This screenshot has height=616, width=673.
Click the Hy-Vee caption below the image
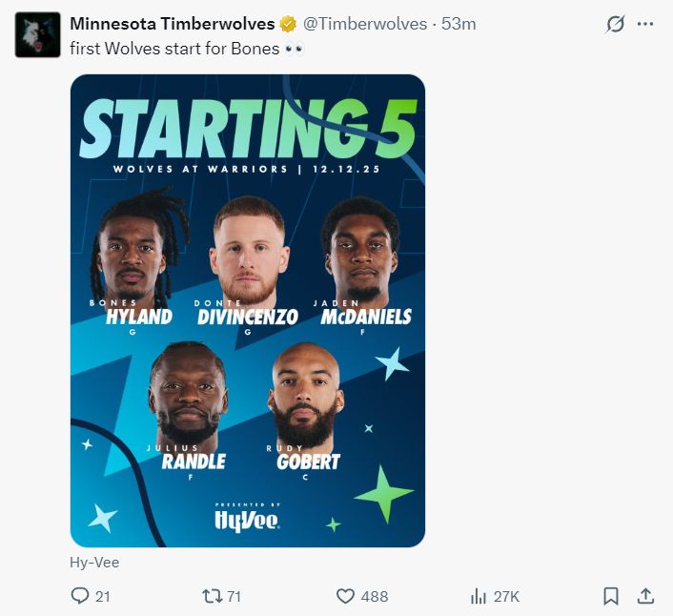(x=94, y=563)
